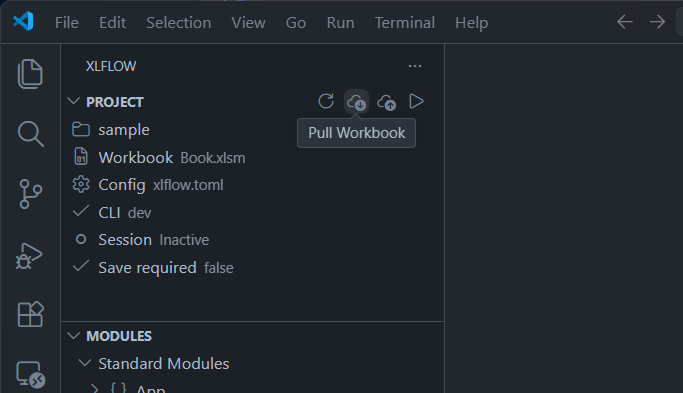Select the CLI dev row
The width and height of the screenshot is (683, 393).
click(253, 212)
